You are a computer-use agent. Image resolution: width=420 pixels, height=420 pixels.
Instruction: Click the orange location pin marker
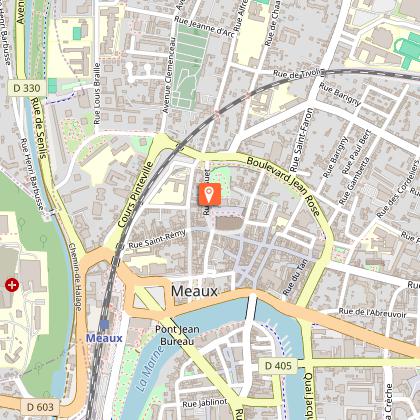209,194
